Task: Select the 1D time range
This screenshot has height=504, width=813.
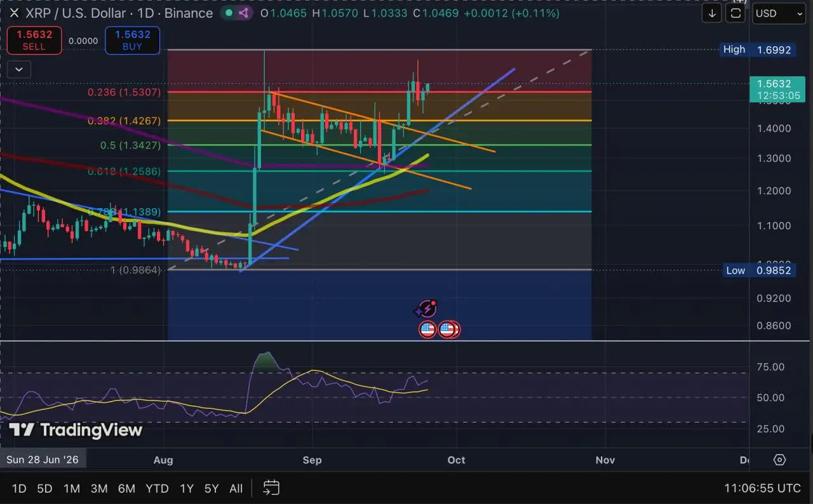Action: pyautogui.click(x=19, y=488)
